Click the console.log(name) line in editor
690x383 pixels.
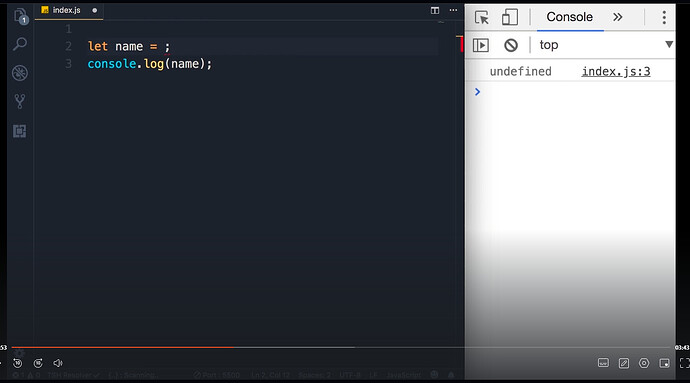[x=150, y=64]
